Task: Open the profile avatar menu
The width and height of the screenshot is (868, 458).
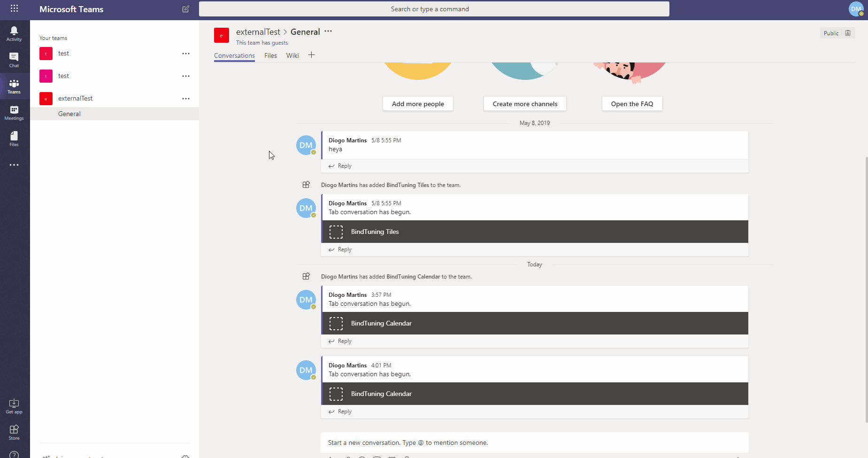Action: pos(856,9)
